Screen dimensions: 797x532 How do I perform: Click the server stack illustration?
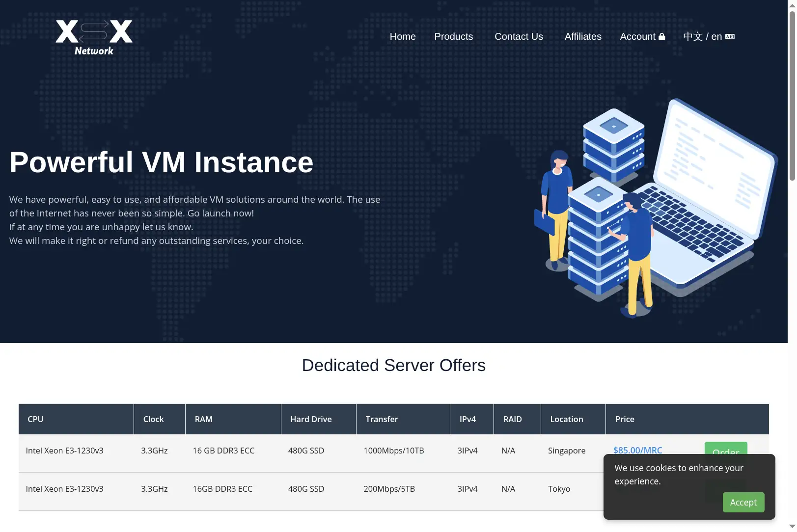tap(606, 206)
